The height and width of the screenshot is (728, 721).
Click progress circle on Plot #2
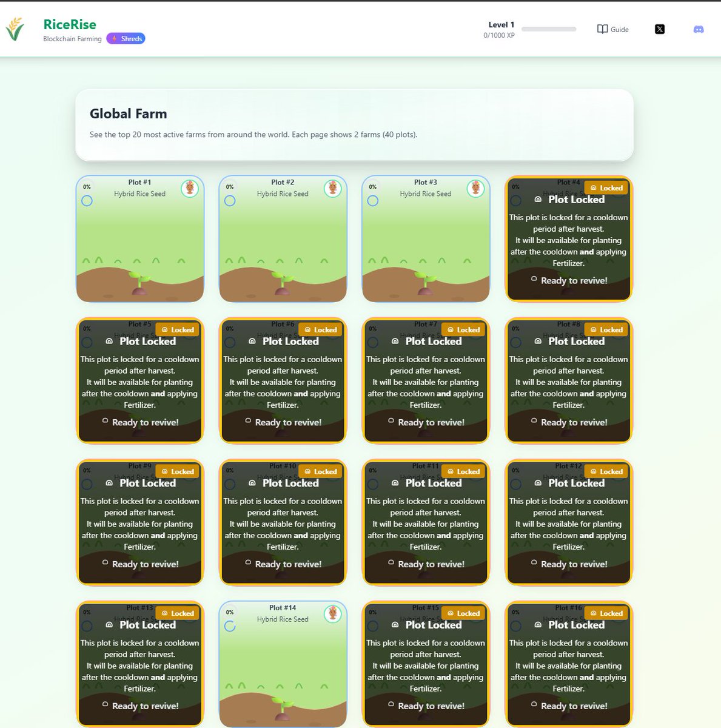click(230, 201)
